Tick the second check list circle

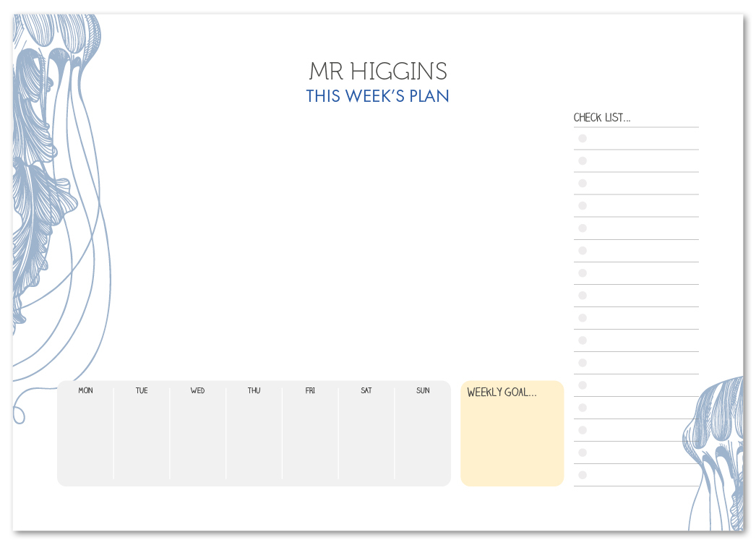click(583, 161)
